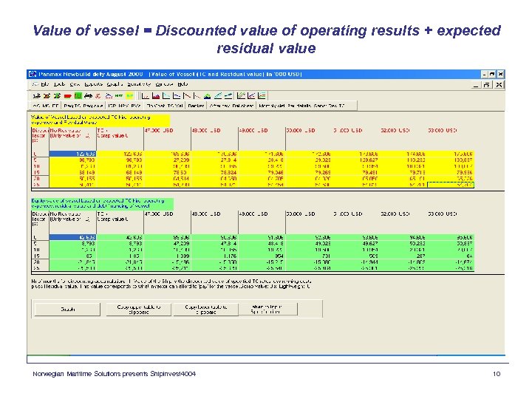Click the Banker toolbar tab
Screen dimensions: 532x399
pos(196,106)
